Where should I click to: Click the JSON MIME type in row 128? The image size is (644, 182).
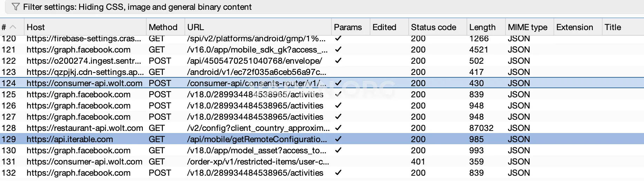[x=519, y=128]
